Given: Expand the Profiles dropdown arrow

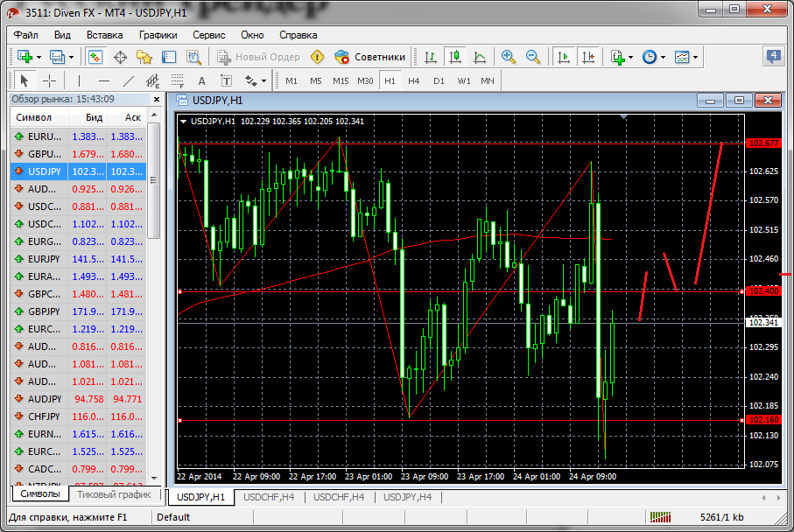Looking at the screenshot, I should click(x=71, y=57).
